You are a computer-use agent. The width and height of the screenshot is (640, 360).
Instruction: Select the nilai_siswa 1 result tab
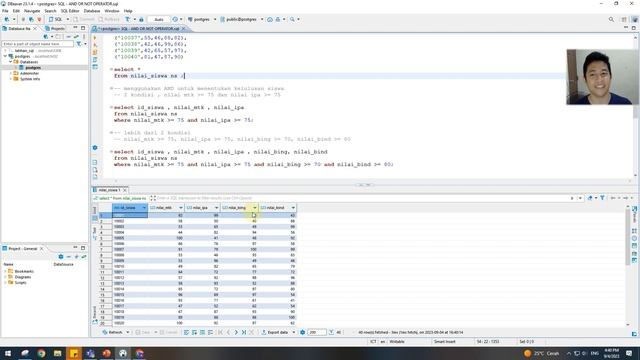tap(109, 190)
